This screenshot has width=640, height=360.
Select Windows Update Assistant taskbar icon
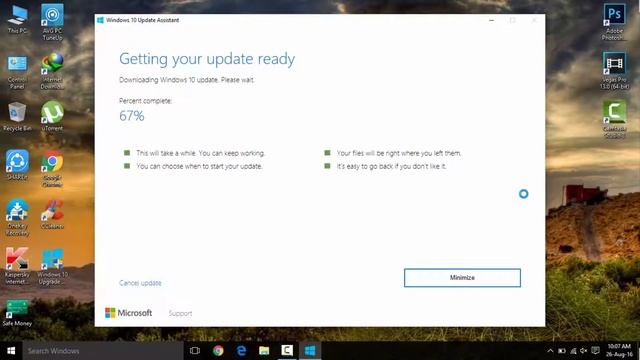(x=310, y=351)
